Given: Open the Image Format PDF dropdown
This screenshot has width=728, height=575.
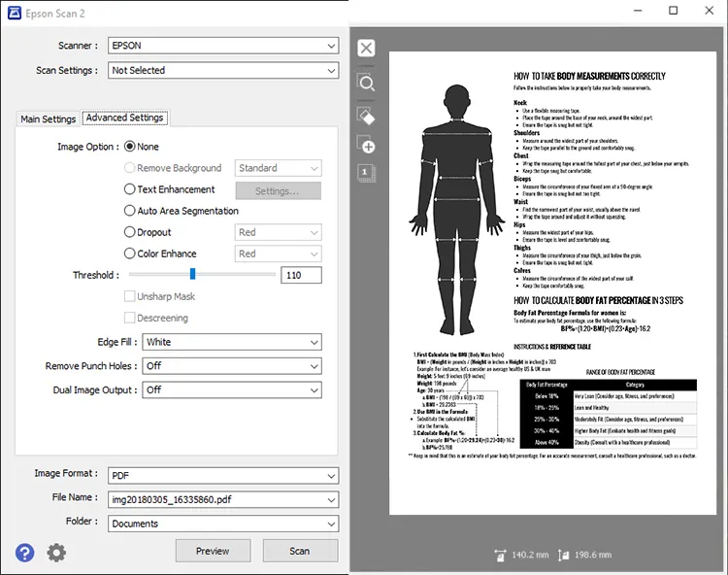Looking at the screenshot, I should [x=223, y=476].
